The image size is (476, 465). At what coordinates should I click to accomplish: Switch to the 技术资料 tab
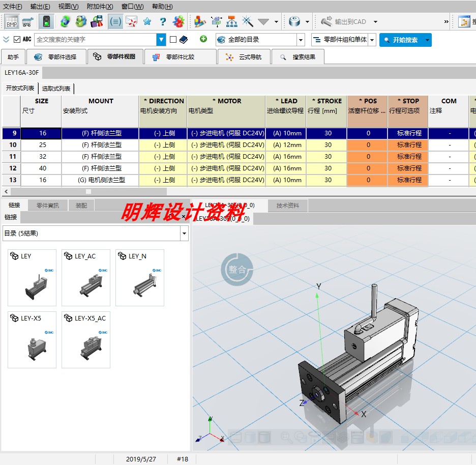tap(287, 206)
